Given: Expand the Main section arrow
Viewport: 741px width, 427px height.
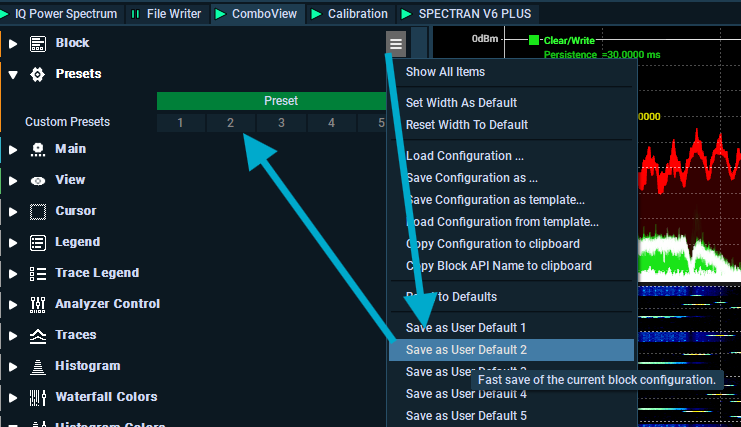Looking at the screenshot, I should pyautogui.click(x=13, y=150).
